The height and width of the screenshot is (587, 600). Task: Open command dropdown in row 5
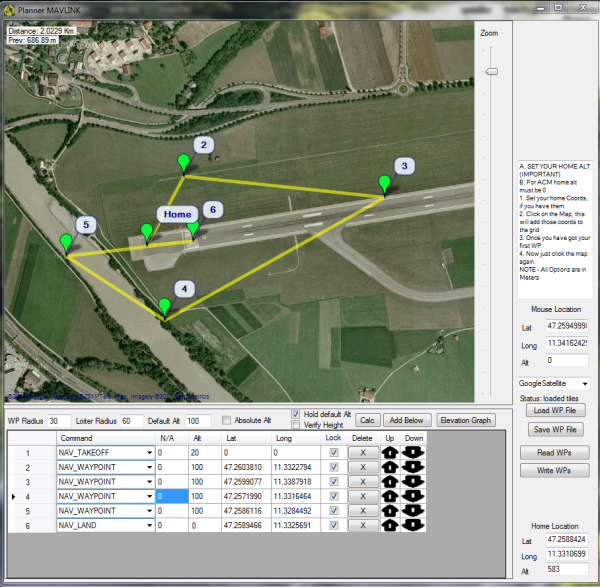[x=149, y=511]
